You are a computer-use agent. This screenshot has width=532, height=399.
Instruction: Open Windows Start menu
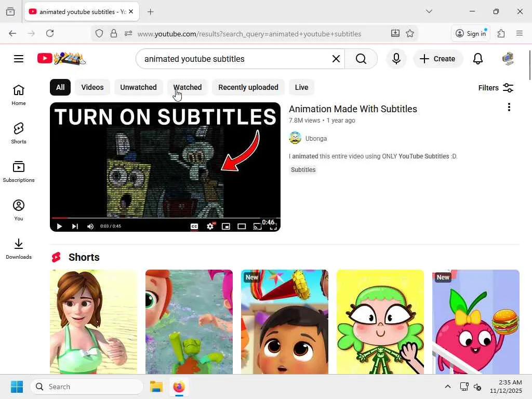(x=17, y=387)
